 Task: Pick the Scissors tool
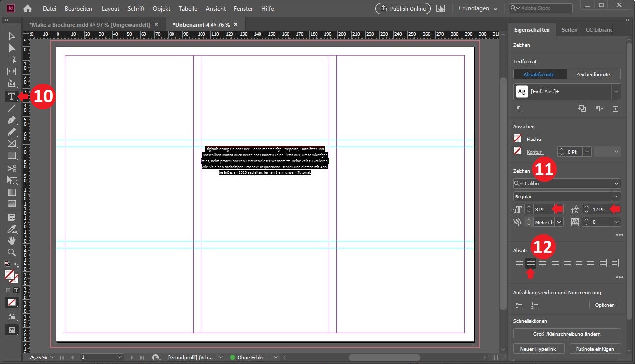(12, 168)
